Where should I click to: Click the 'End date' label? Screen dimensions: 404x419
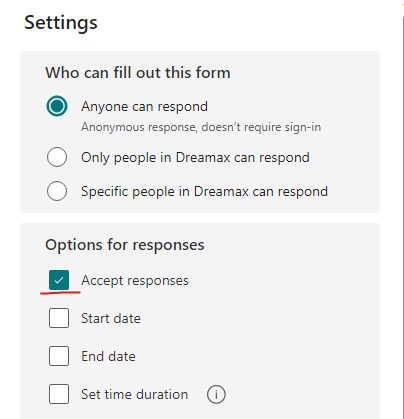pyautogui.click(x=108, y=356)
